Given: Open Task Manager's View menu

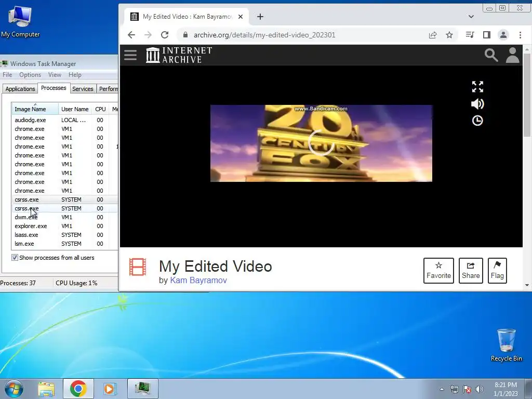Looking at the screenshot, I should pyautogui.click(x=55, y=75).
